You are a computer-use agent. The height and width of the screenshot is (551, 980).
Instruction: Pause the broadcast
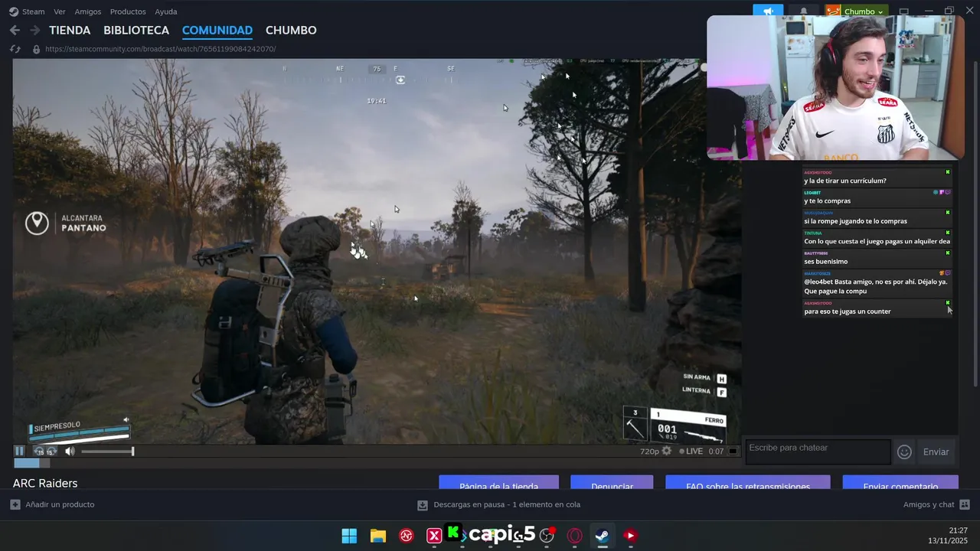[x=20, y=451]
